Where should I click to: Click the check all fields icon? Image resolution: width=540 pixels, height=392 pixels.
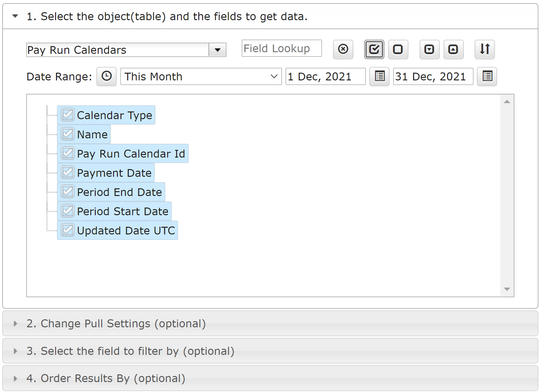pyautogui.click(x=374, y=49)
